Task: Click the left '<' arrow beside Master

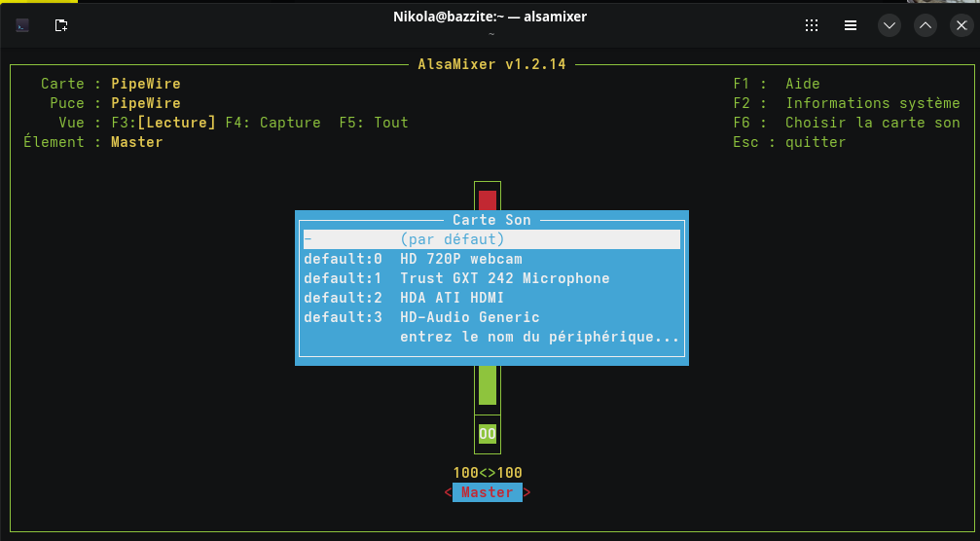Action: point(448,492)
